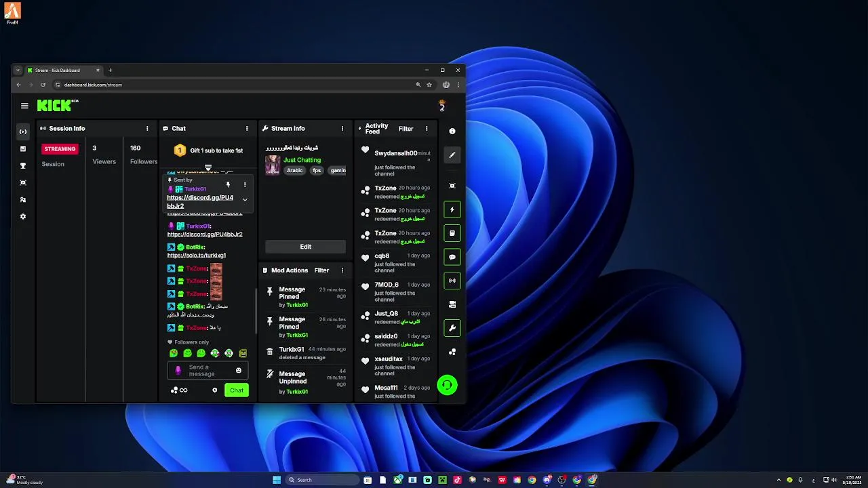
Task: Click the pinned Discord invite link
Action: pyautogui.click(x=200, y=202)
